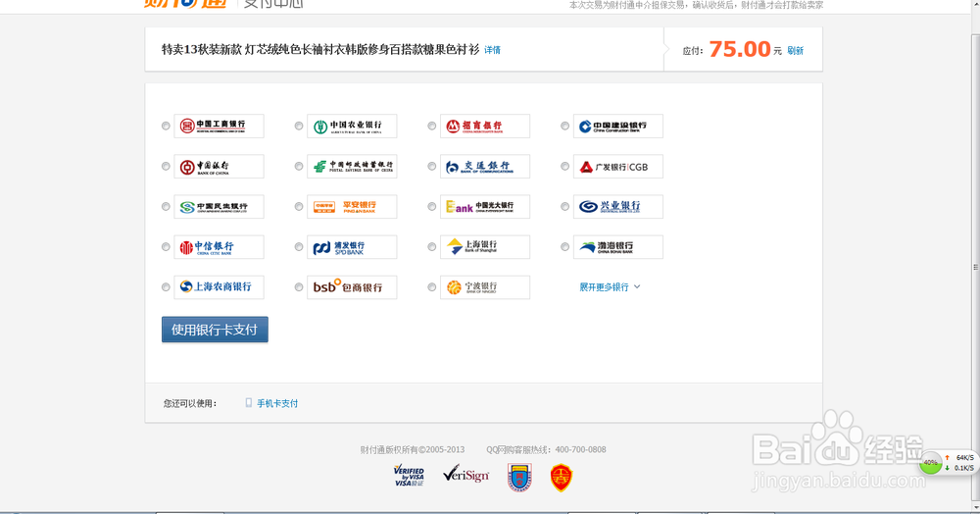Click the Industrial Bank 兴业银行 logo

coord(618,207)
